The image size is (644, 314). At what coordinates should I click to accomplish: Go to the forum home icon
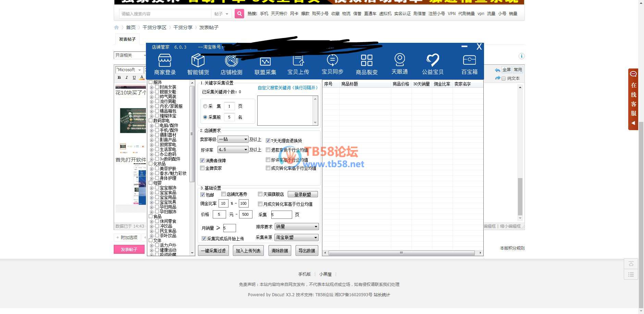[116, 27]
